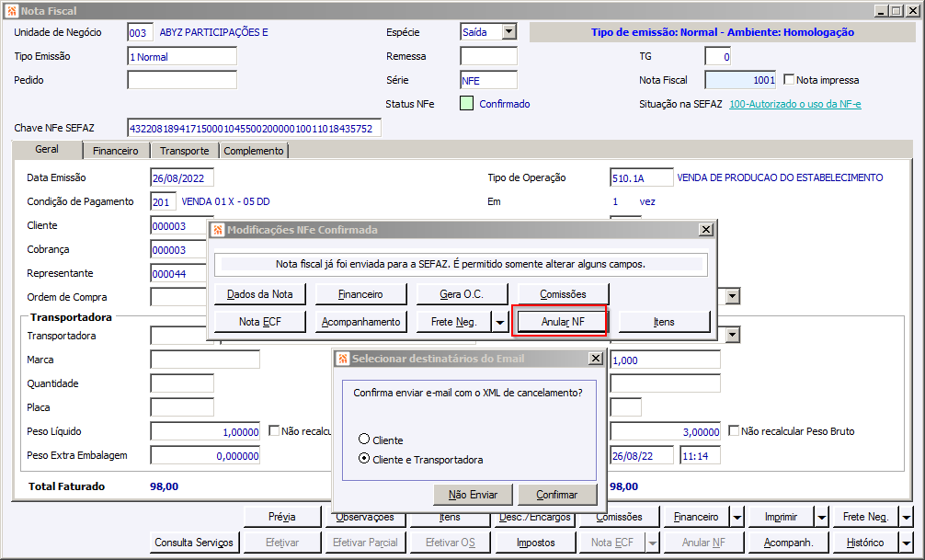Image resolution: width=925 pixels, height=560 pixels.
Task: Open the Complemento tab
Action: click(x=254, y=151)
